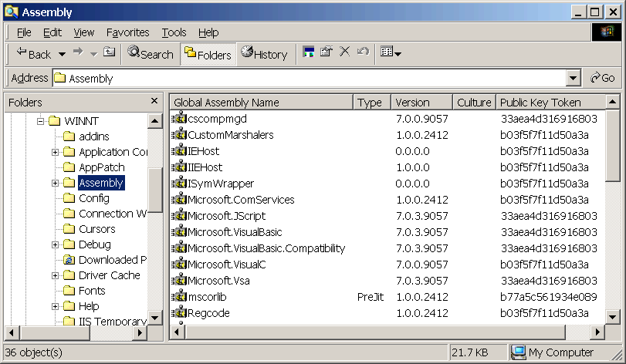Select the cscompmgd assembly icon
The image size is (626, 364).
(x=179, y=118)
